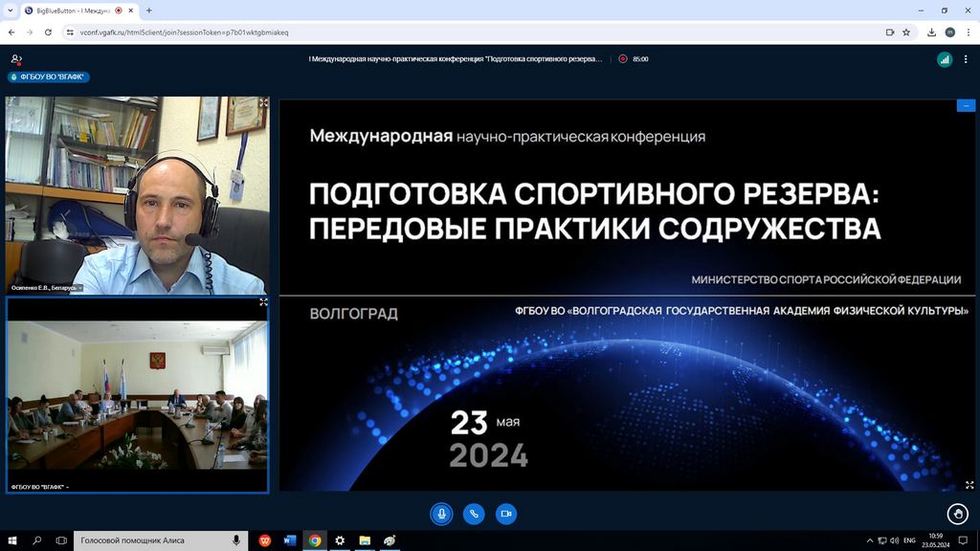
Task: Click the conference title in the header
Action: click(x=456, y=58)
